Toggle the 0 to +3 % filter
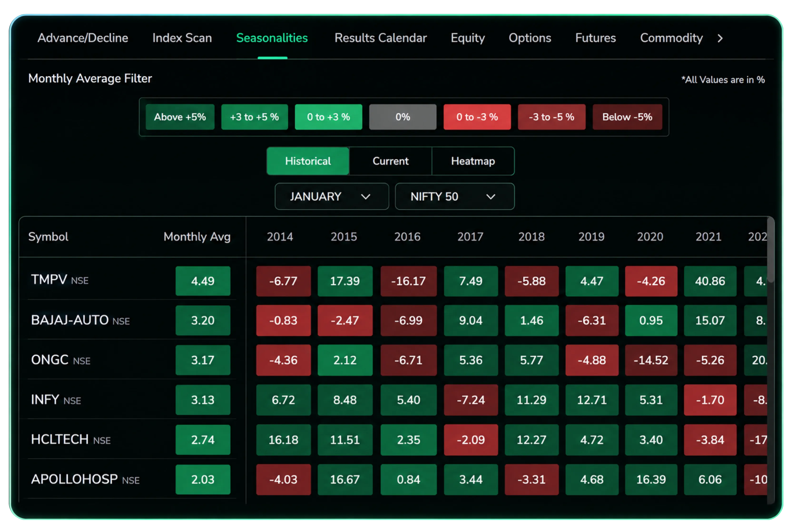This screenshot has height=532, width=792. click(x=329, y=117)
